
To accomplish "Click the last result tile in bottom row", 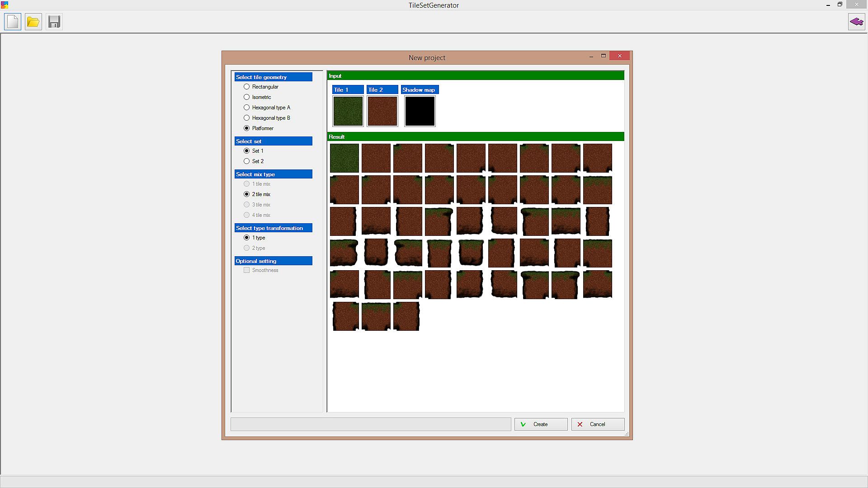I will coord(406,316).
